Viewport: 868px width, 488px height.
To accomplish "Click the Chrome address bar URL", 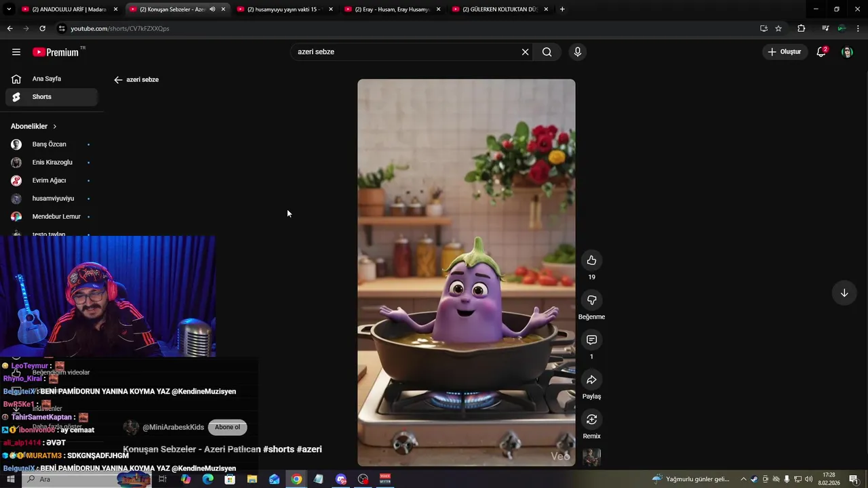I will pos(120,28).
